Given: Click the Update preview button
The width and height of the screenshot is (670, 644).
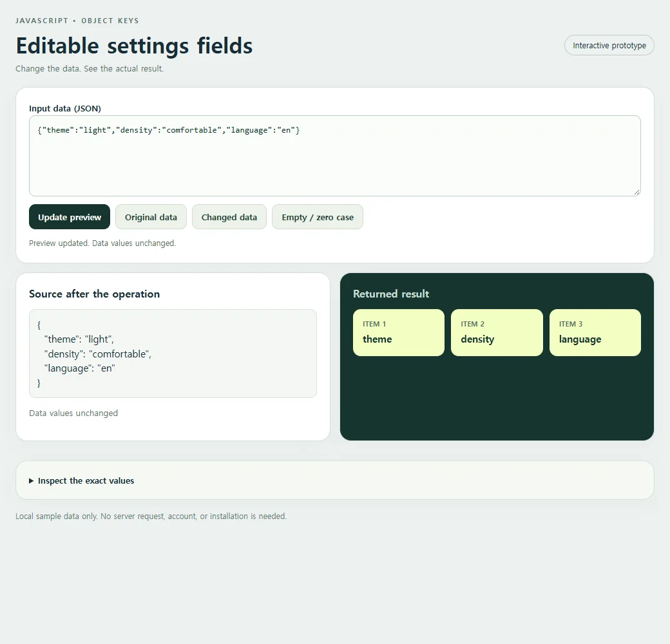Looking at the screenshot, I should 70,217.
